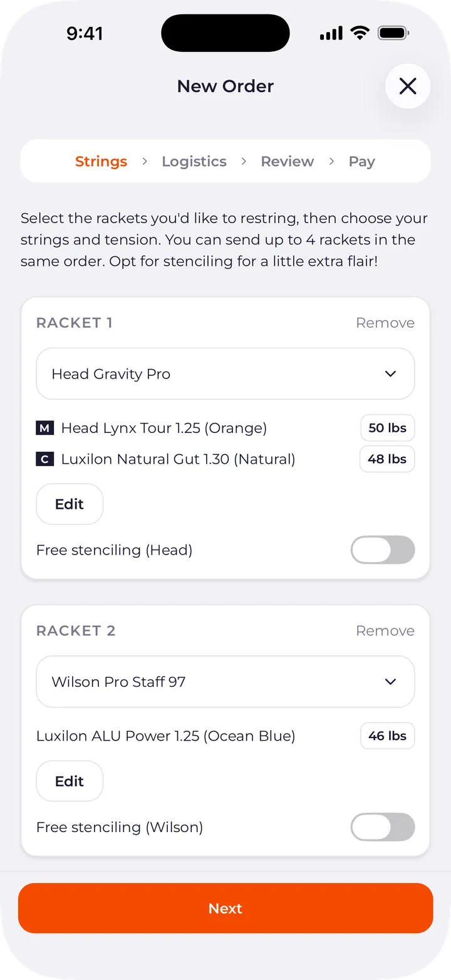This screenshot has width=451, height=980.
Task: Tap the cellular signal bars icon
Action: coord(331,33)
